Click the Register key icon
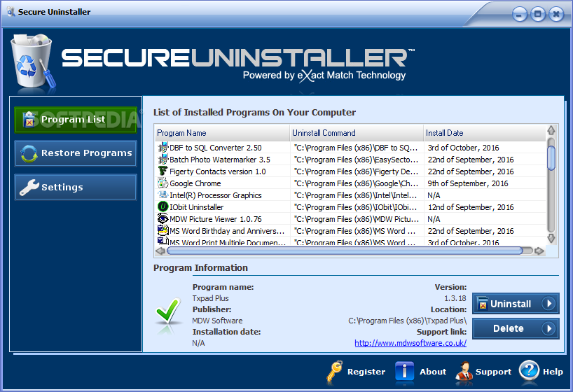 [334, 372]
